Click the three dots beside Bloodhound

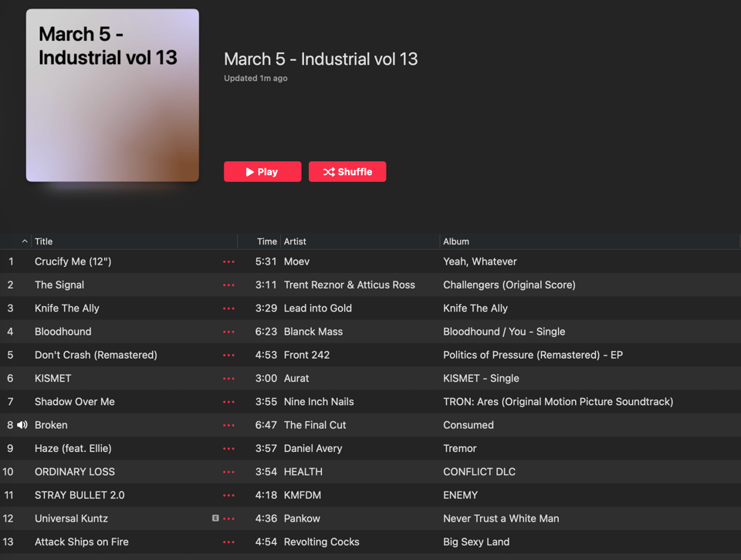(x=228, y=332)
